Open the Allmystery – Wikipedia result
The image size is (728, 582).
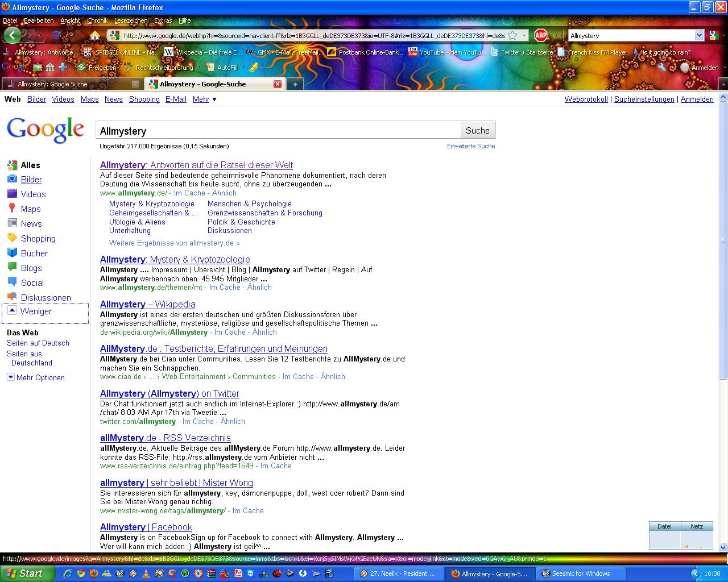147,304
